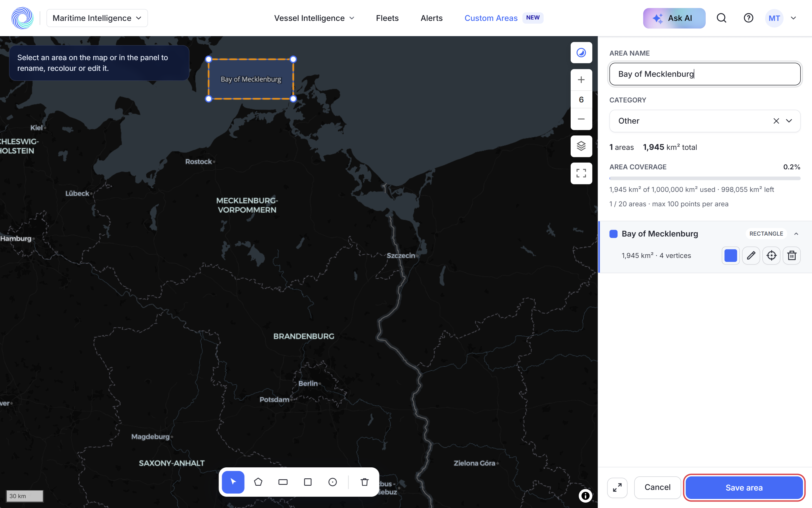The width and height of the screenshot is (812, 508).
Task: Clear the Other category selection
Action: tap(776, 121)
